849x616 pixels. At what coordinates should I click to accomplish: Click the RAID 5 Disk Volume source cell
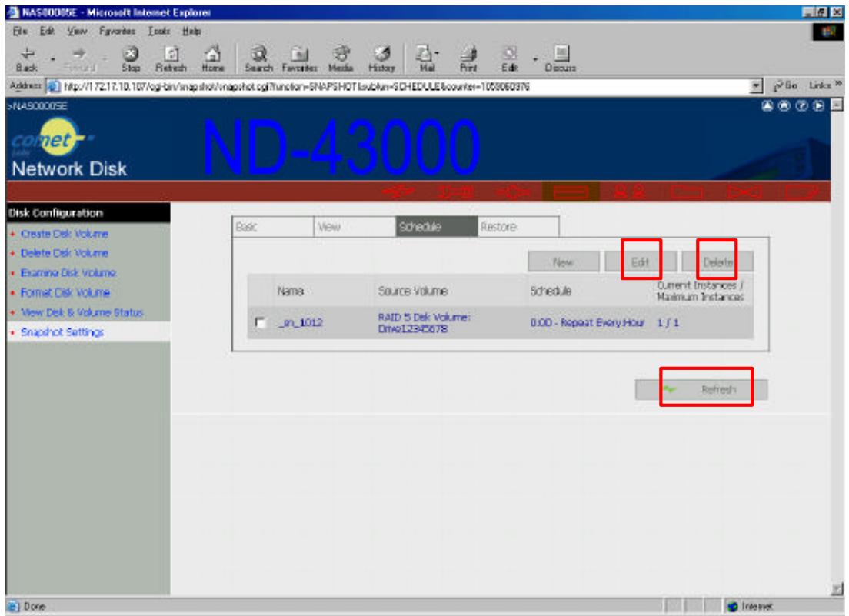click(424, 323)
